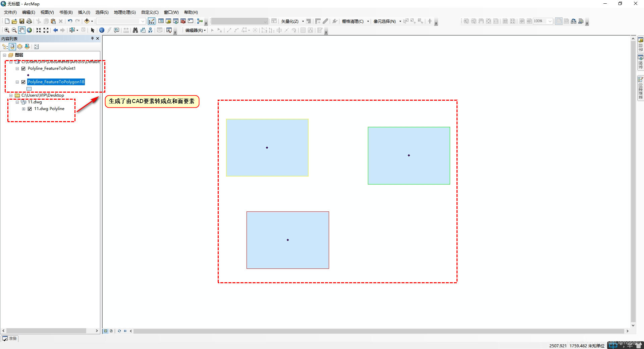Open the Create Viewer Window tool
The image size is (644, 349).
pos(169,30)
